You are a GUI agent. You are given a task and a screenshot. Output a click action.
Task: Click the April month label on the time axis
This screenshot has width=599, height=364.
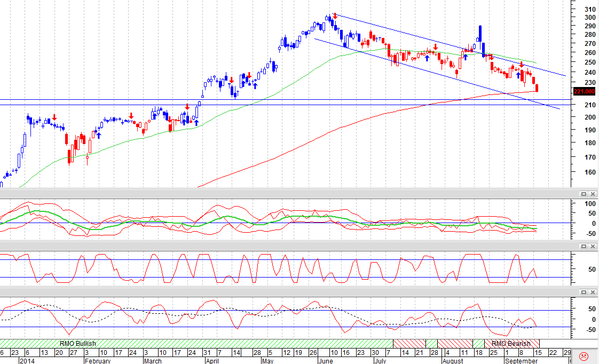212,361
